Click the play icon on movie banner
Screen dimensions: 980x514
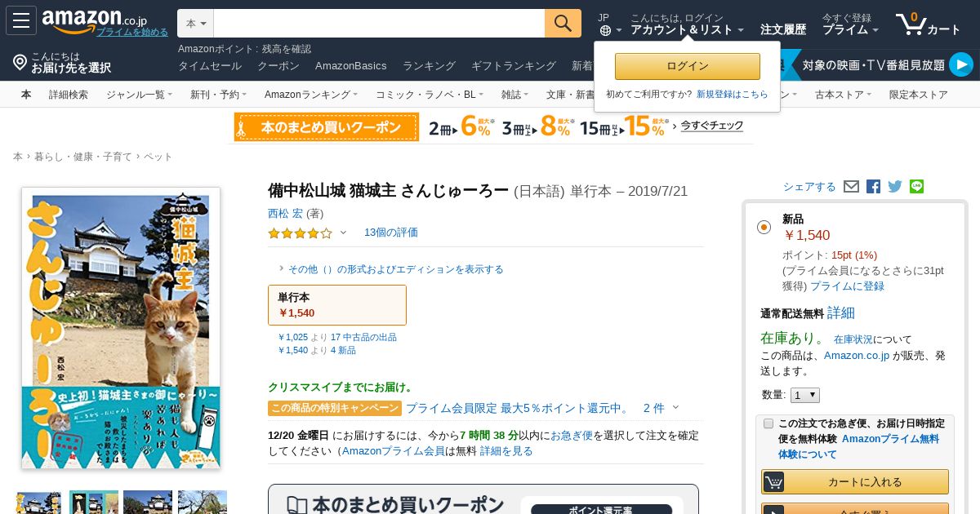coord(961,64)
